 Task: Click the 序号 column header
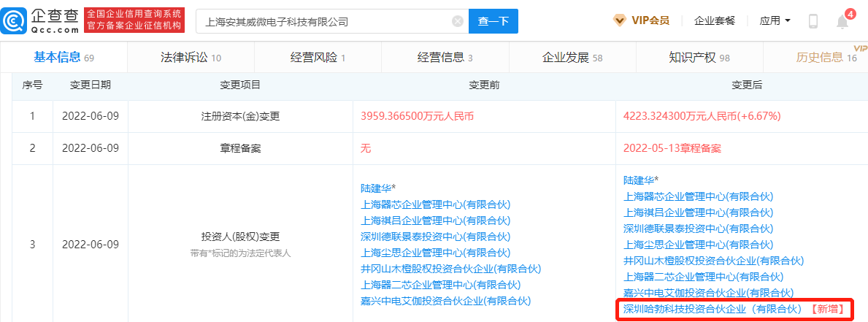click(32, 85)
